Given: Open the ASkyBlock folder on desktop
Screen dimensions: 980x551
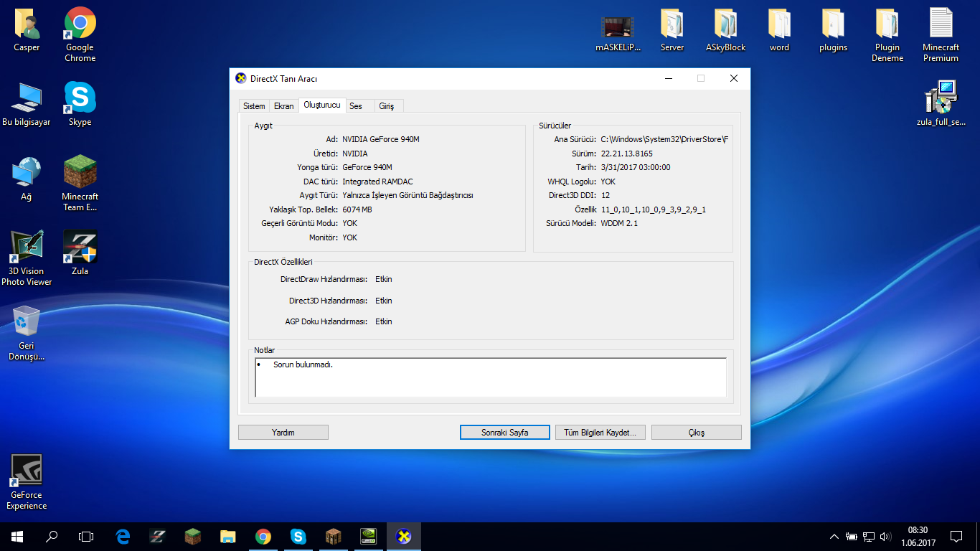Looking at the screenshot, I should 725,24.
